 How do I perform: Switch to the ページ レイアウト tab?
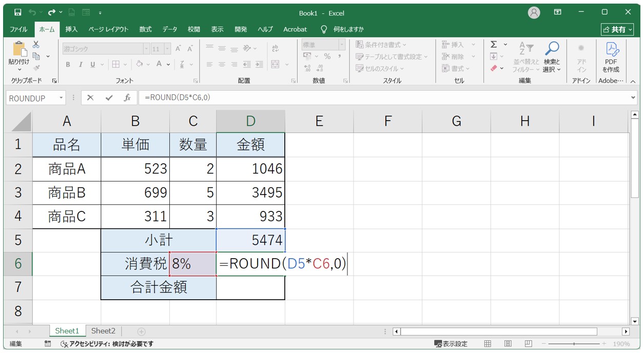click(x=108, y=29)
